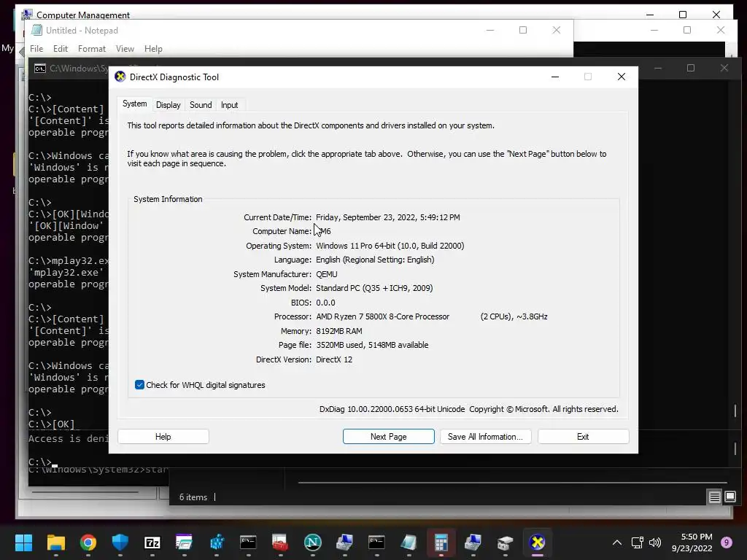
Task: Open the Calculator taskbar icon
Action: coord(441,542)
